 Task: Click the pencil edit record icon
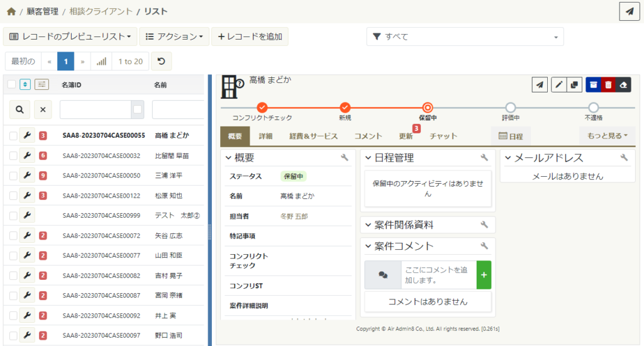click(558, 85)
